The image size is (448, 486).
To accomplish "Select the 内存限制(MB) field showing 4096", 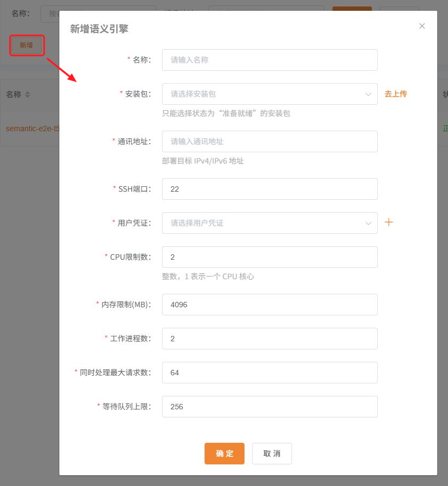I will coord(269,305).
